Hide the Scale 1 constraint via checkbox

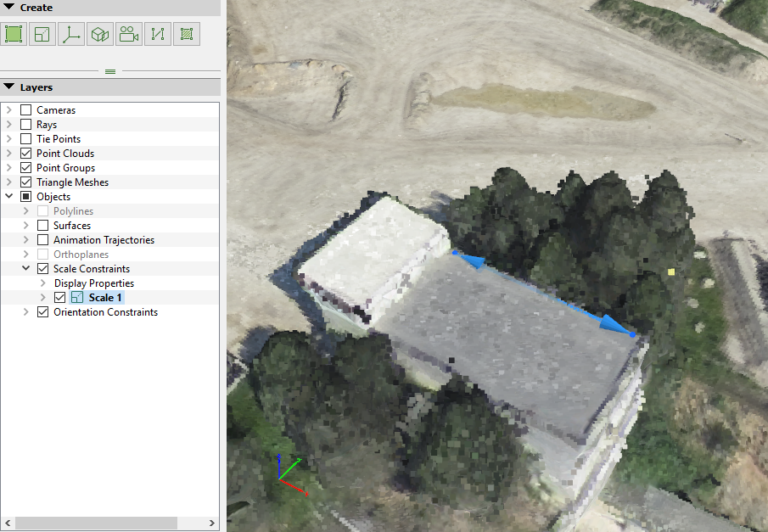click(x=59, y=298)
